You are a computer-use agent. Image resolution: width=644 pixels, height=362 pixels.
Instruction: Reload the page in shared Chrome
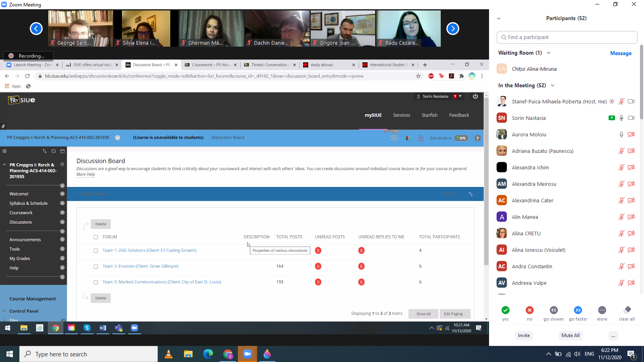pyautogui.click(x=27, y=76)
